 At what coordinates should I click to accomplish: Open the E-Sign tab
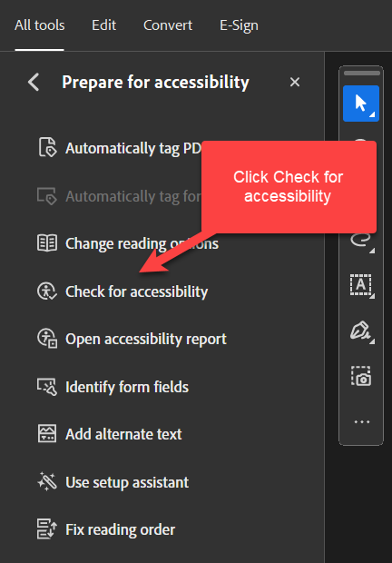(239, 25)
